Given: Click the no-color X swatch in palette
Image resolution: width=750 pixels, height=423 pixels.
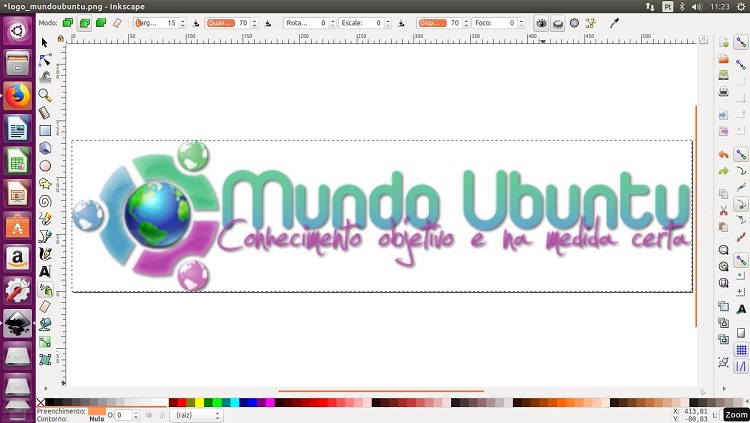Looking at the screenshot, I should [41, 402].
